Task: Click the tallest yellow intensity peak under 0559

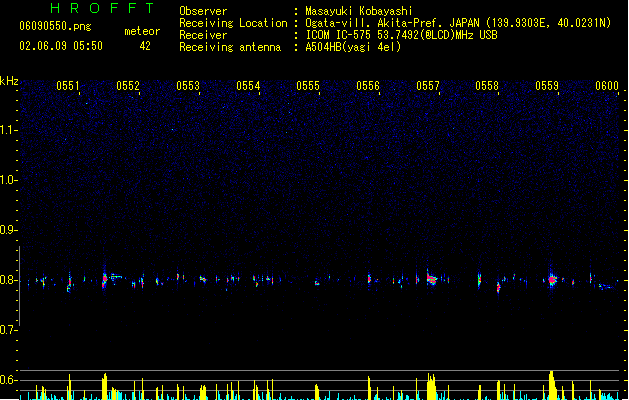Action: [x=552, y=385]
